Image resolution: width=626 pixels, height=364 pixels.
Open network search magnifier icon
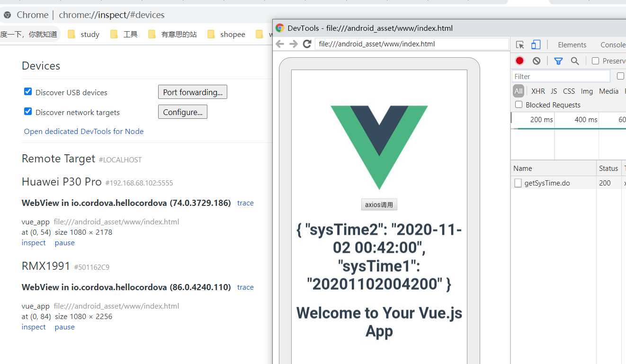tap(575, 61)
